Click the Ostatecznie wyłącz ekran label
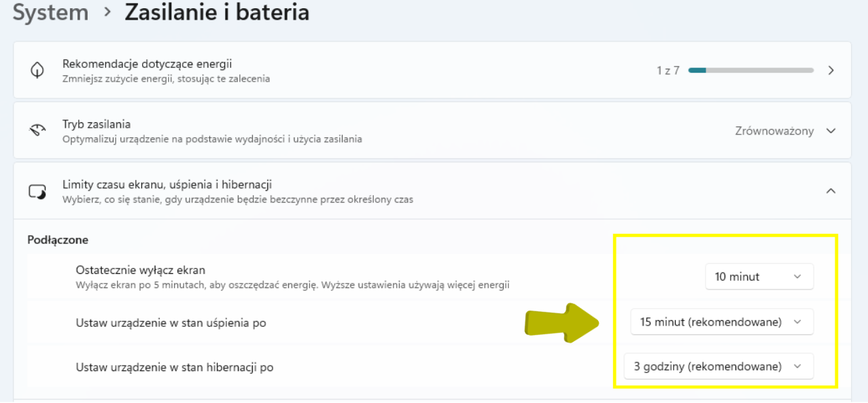 pyautogui.click(x=140, y=270)
